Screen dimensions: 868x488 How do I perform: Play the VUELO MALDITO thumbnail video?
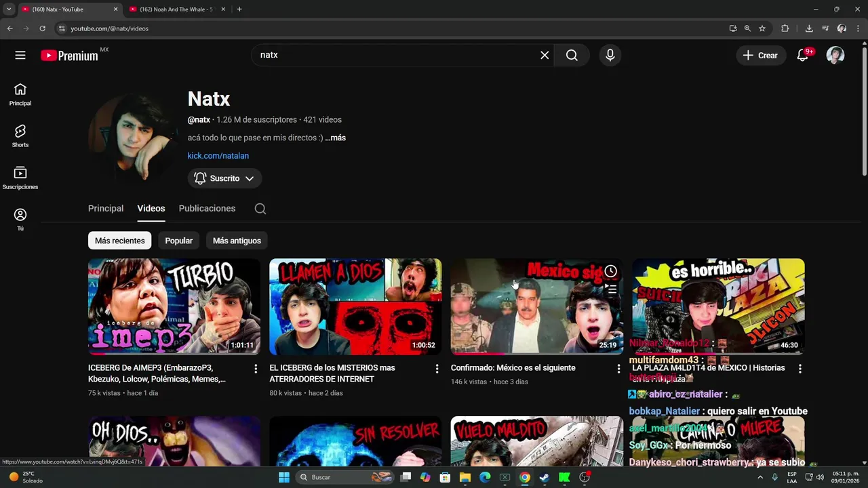(x=537, y=441)
